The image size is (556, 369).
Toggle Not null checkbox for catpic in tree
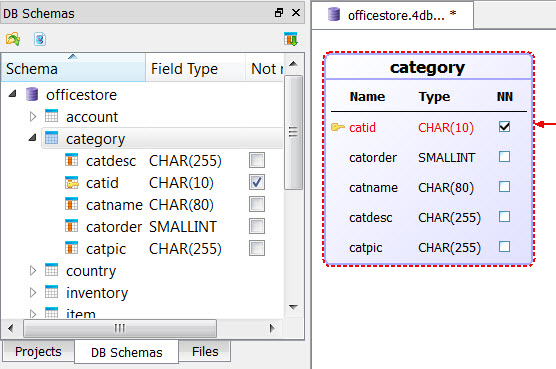(257, 248)
